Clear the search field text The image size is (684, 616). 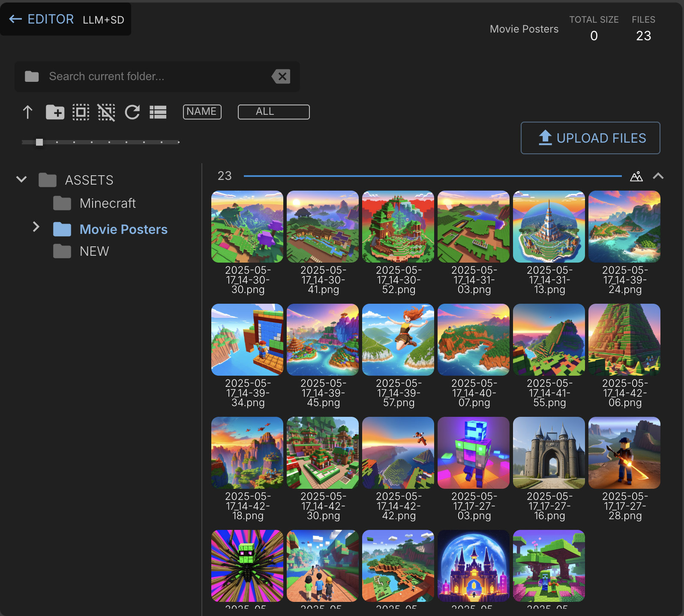point(281,76)
